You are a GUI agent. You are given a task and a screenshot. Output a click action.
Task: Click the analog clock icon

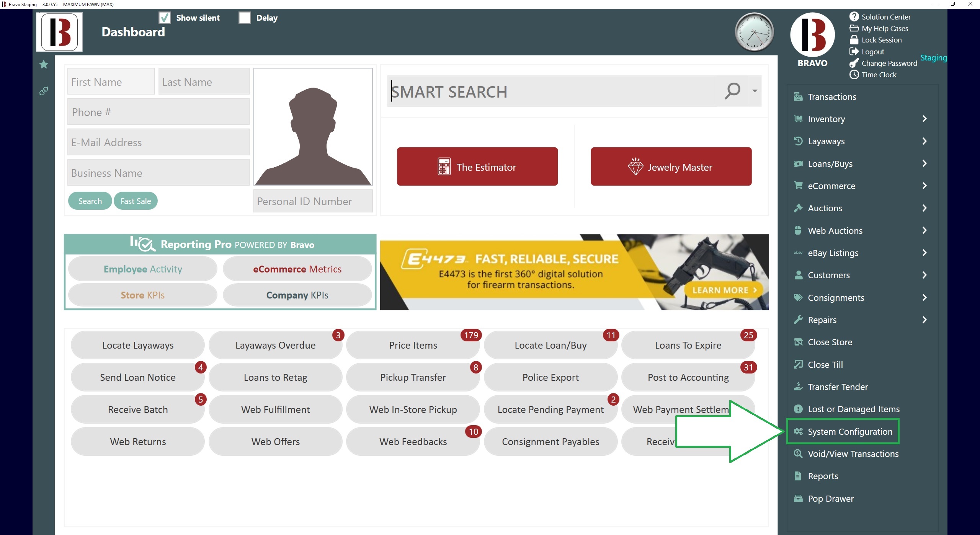[x=754, y=32]
